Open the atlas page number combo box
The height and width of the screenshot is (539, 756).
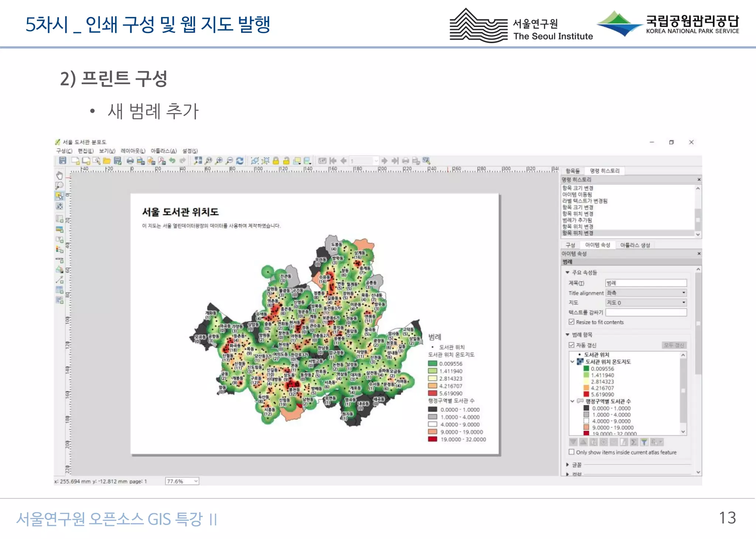[x=364, y=161]
